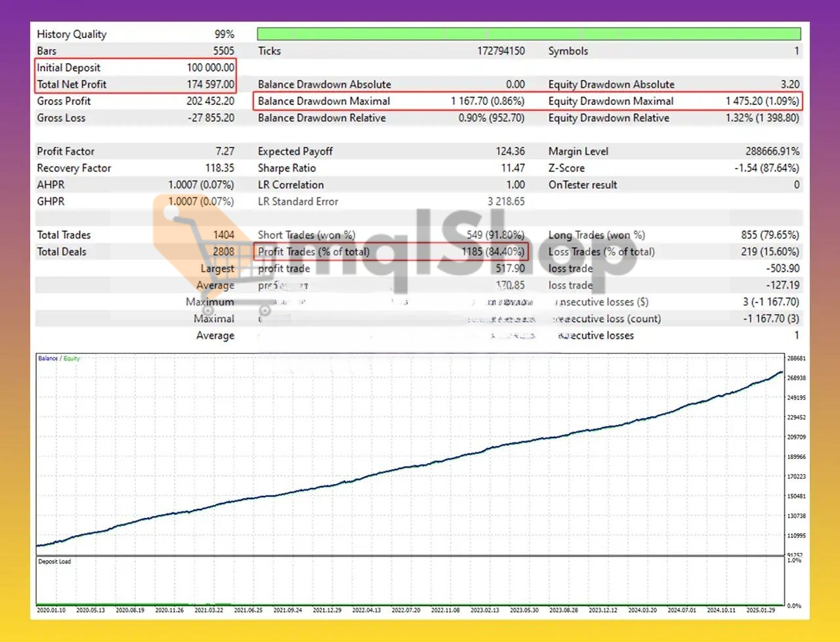Click the History Quality 99% indicator
This screenshot has height=642, width=840.
tap(224, 33)
